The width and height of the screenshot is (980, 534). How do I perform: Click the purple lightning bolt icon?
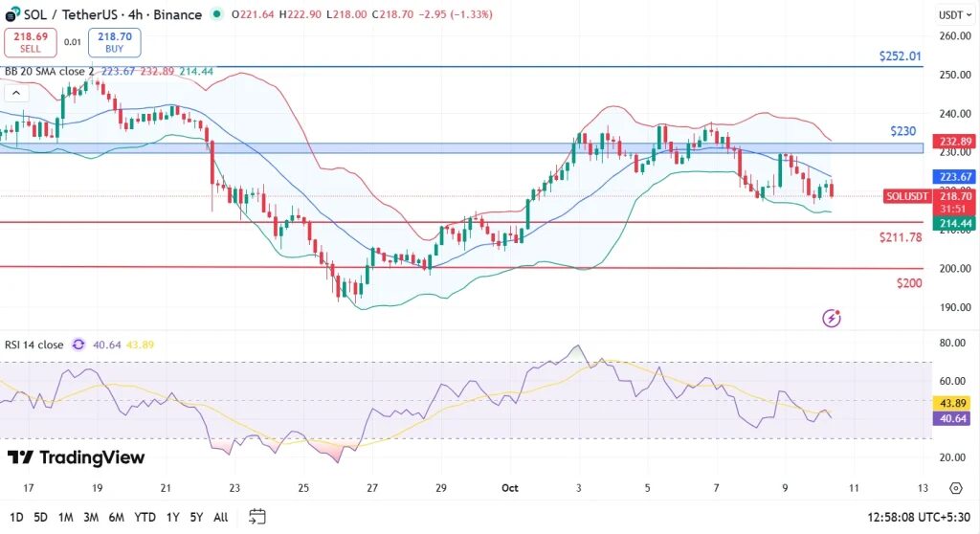[832, 318]
